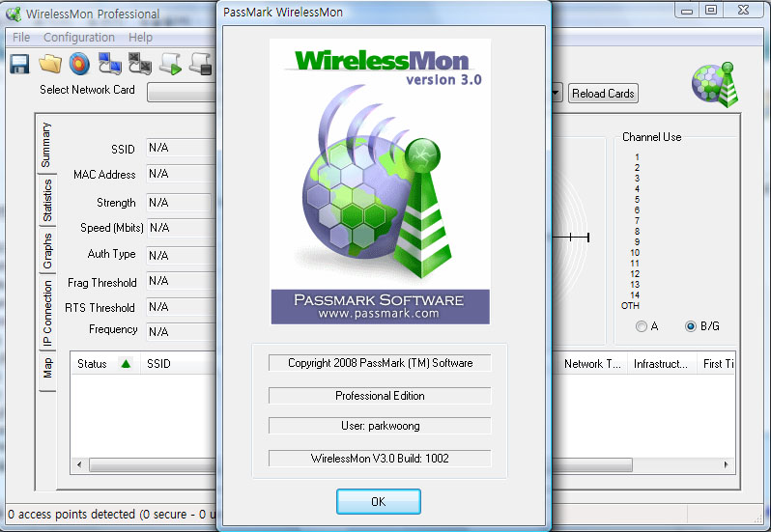771x532 pixels.
Task: Expand the Select Network Card dropdown arrow
Action: pos(557,93)
